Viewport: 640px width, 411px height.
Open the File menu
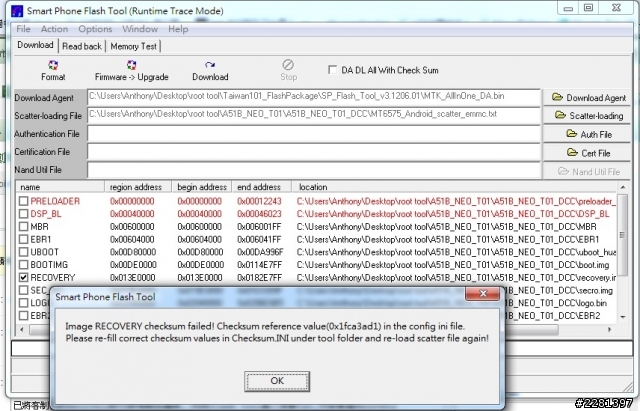[23, 29]
